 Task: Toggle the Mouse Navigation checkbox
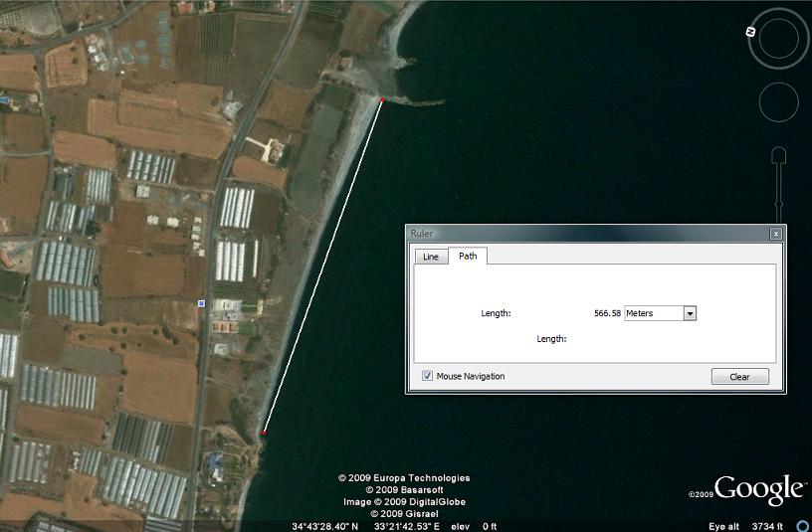click(x=427, y=376)
